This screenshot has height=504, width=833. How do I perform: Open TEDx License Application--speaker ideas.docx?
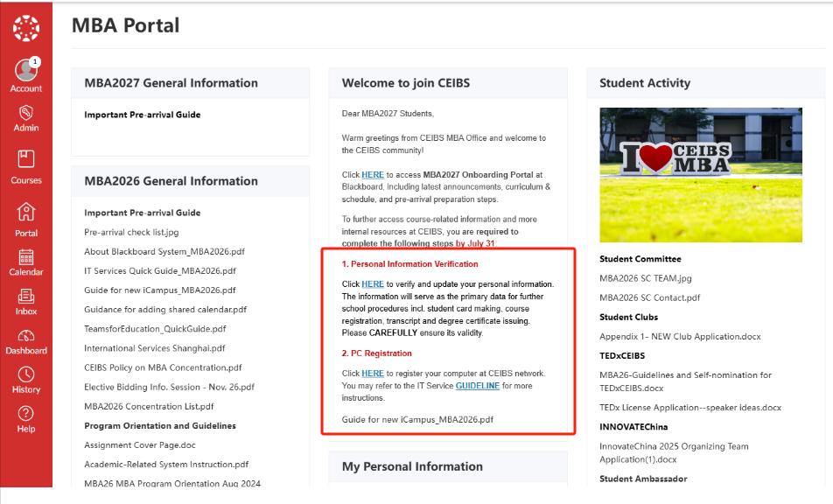click(x=690, y=408)
